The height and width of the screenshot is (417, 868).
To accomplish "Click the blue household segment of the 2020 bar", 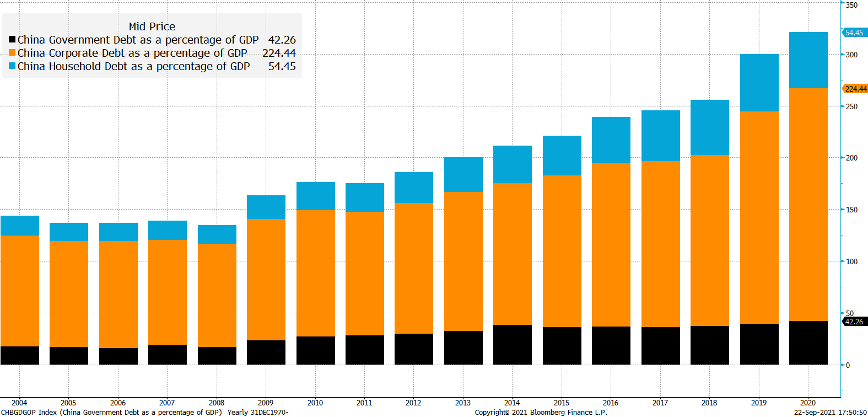I will tap(808, 60).
